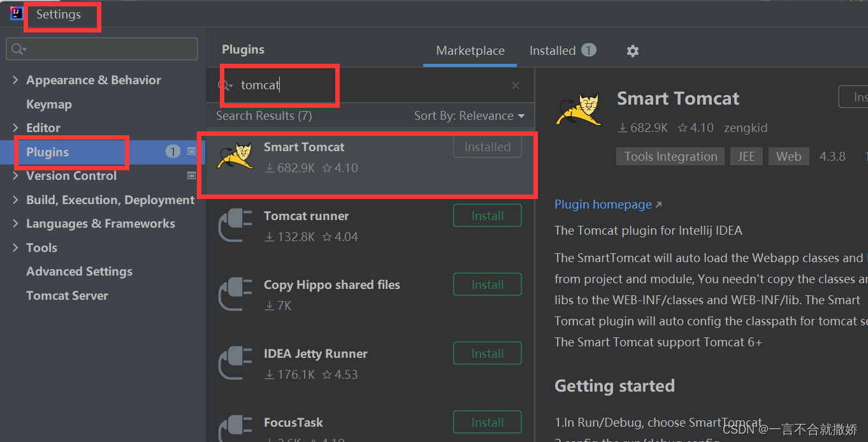The image size is (868, 442).
Task: Click the IDEA Jetty Runner plug icon
Action: [235, 364]
